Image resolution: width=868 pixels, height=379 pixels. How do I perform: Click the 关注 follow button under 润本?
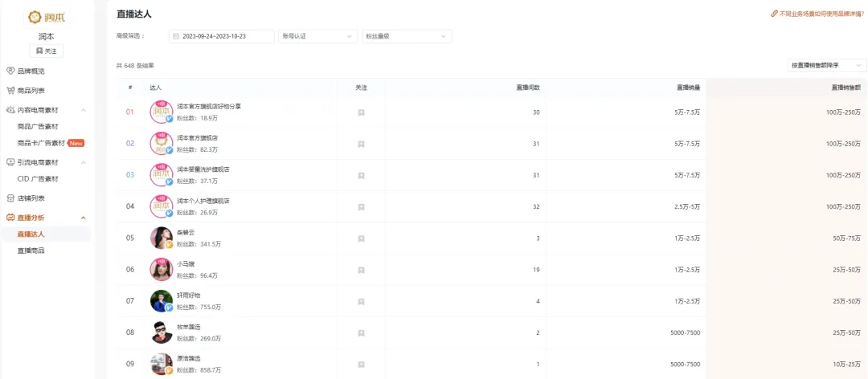click(47, 51)
